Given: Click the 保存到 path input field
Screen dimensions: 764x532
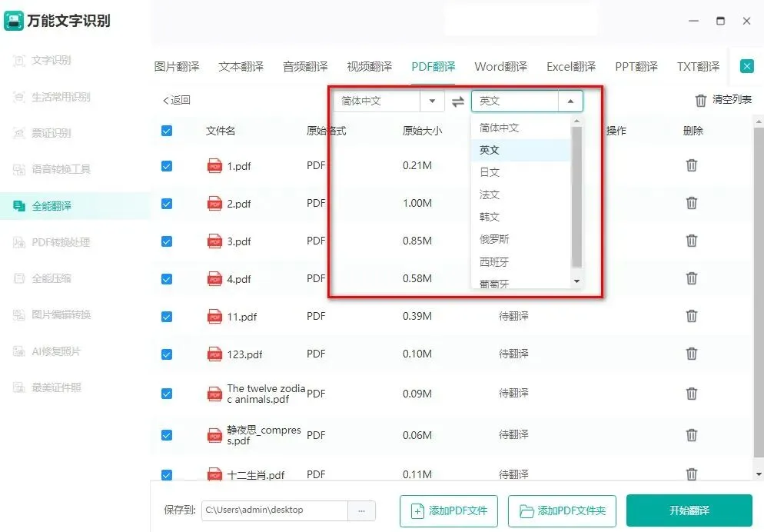Looking at the screenshot, I should [275, 510].
